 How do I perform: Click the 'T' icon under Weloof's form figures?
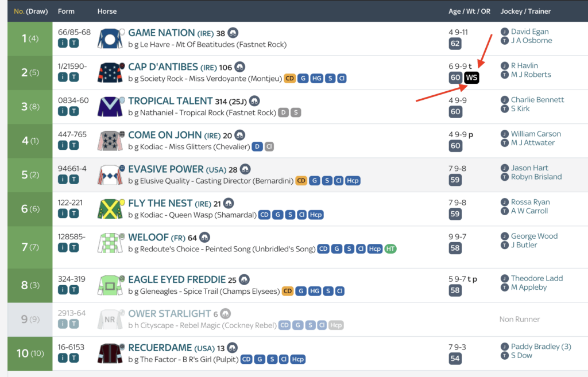pyautogui.click(x=74, y=248)
